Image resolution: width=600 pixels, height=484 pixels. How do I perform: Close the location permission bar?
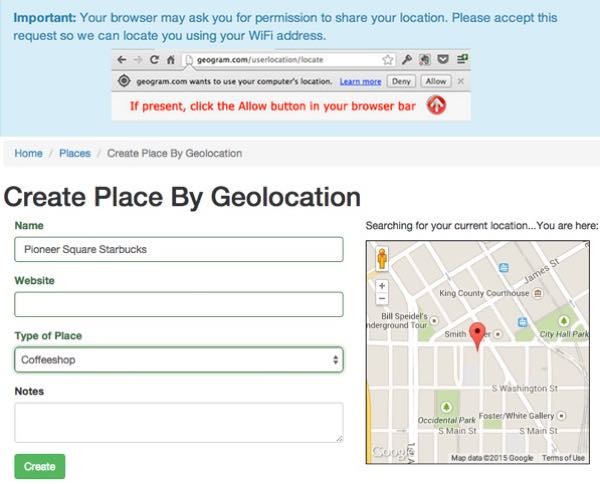[461, 81]
